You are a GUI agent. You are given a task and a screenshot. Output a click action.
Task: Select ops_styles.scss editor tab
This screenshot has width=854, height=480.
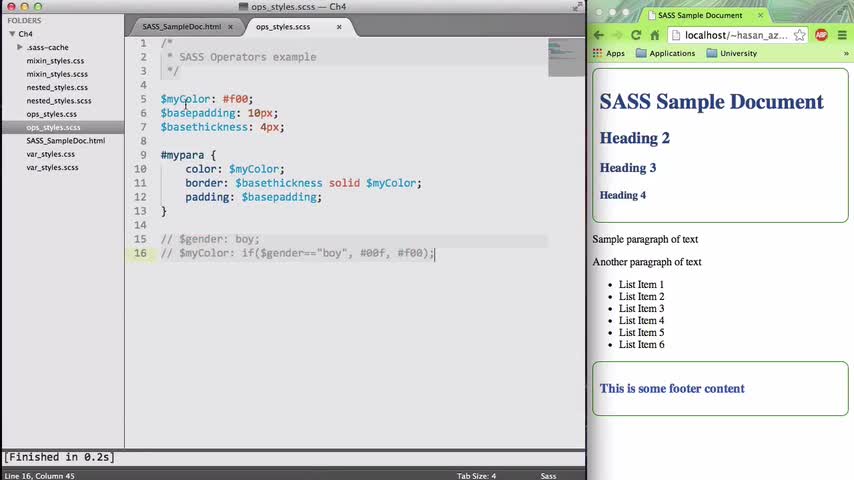click(x=283, y=27)
